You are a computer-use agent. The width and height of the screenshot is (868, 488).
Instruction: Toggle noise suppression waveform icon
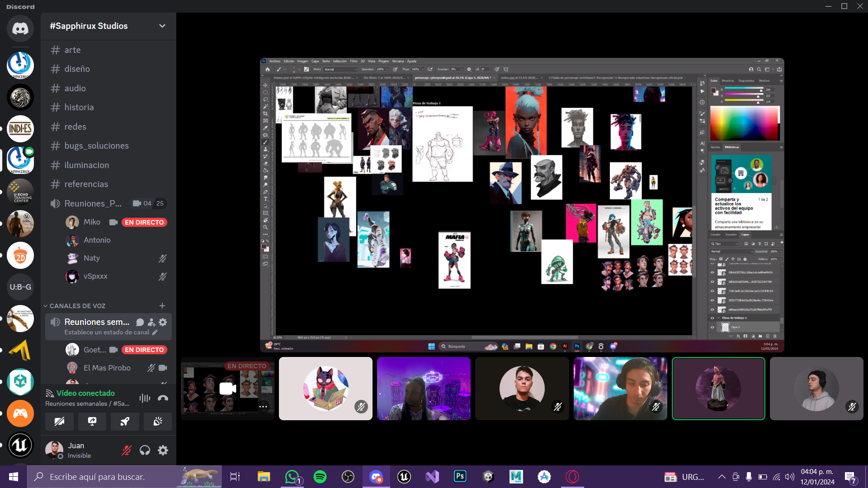tap(145, 398)
